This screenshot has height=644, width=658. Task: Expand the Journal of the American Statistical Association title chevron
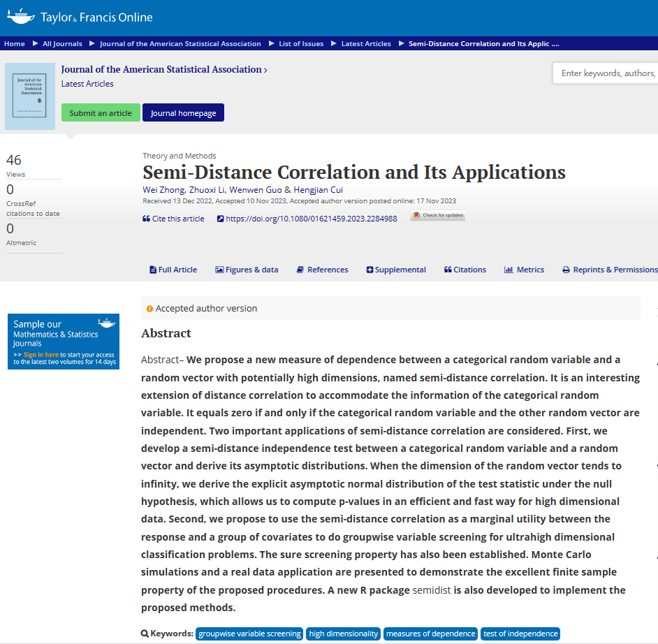tap(265, 70)
